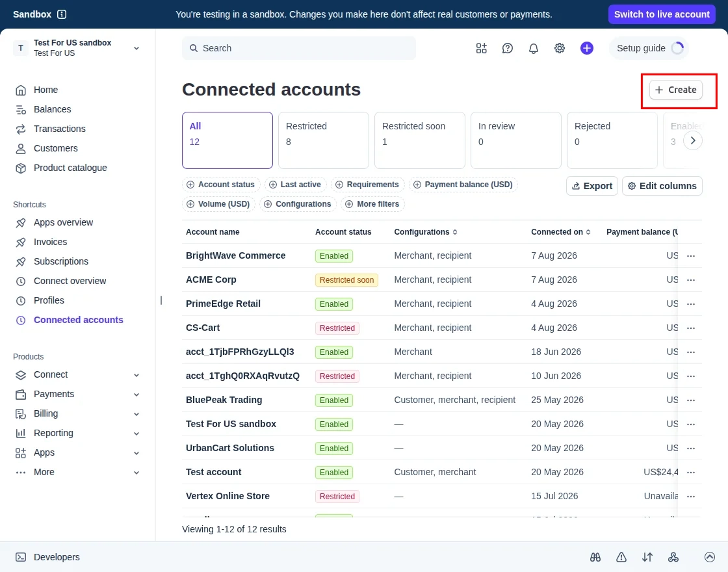The image size is (728, 572).
Task: Open row menu for ACME Corp
Action: click(x=691, y=280)
